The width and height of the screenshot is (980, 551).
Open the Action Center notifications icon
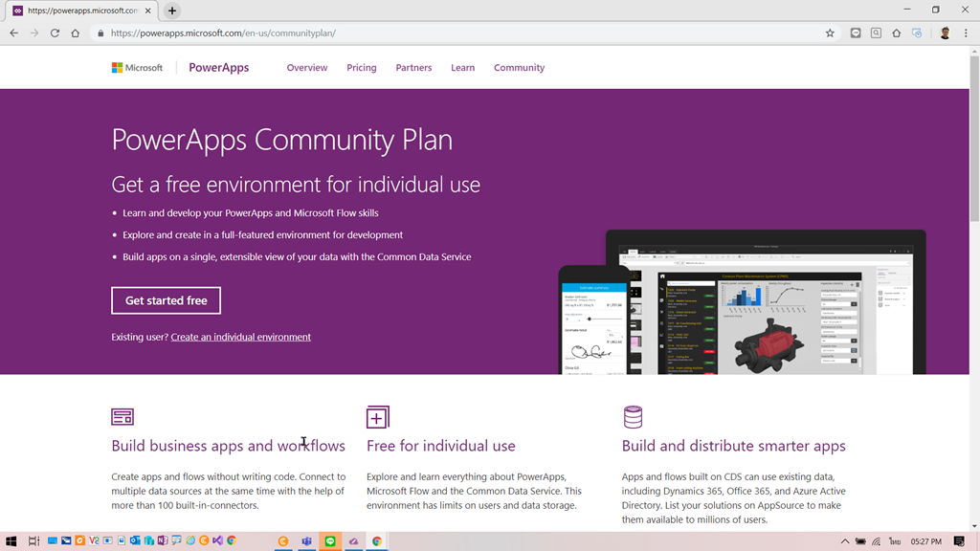coord(959,541)
